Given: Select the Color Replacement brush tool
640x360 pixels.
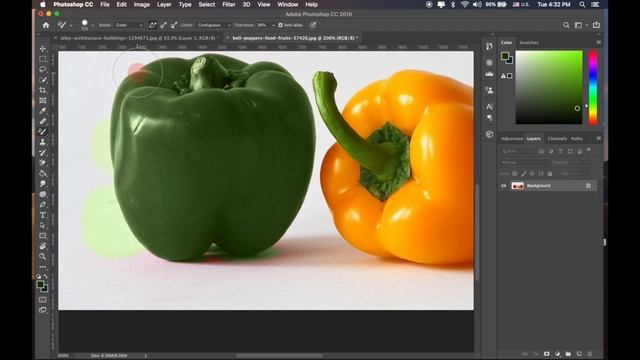Looking at the screenshot, I should [42, 131].
